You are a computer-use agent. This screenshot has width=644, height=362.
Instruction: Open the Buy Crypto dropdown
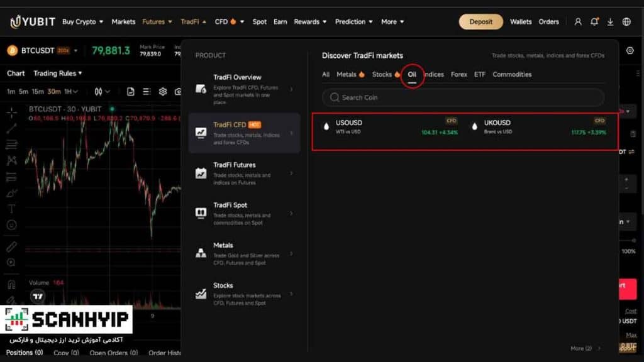[x=82, y=22]
